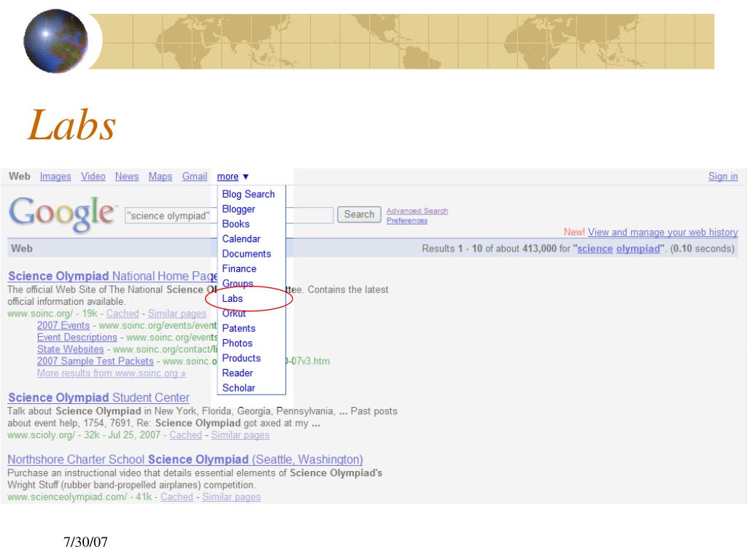Click the Google logo
The image size is (747, 560).
[x=62, y=214]
